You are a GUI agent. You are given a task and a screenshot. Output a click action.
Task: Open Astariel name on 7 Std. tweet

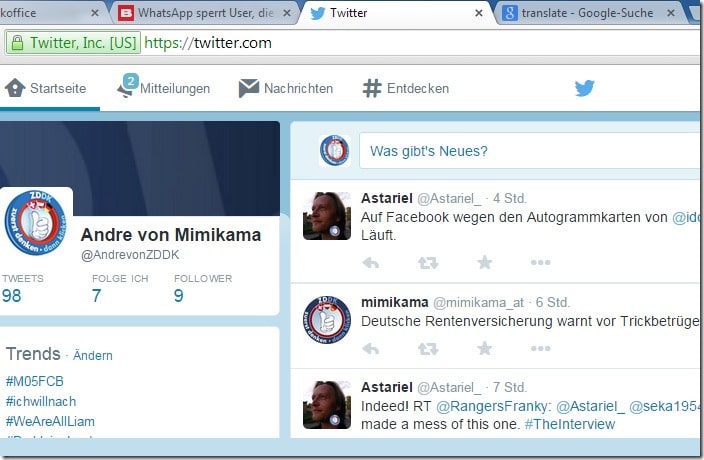point(387,387)
